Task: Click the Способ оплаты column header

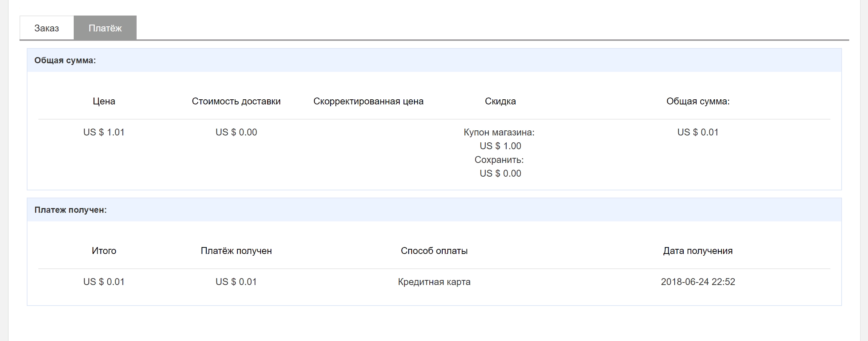Action: point(434,251)
